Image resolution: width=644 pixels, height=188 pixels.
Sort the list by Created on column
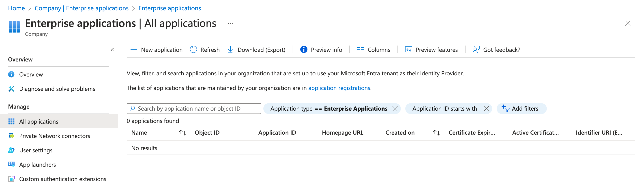pos(436,133)
